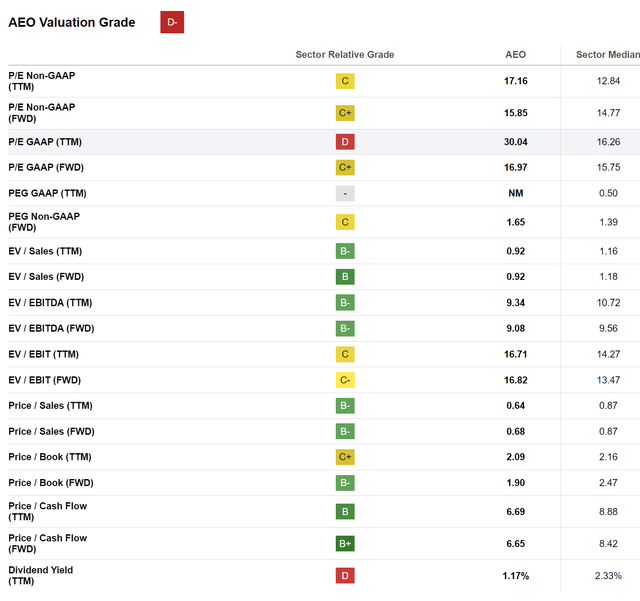Click the AEO Valuation Grade heading
Viewport: 640px width, 601px height.
click(72, 22)
